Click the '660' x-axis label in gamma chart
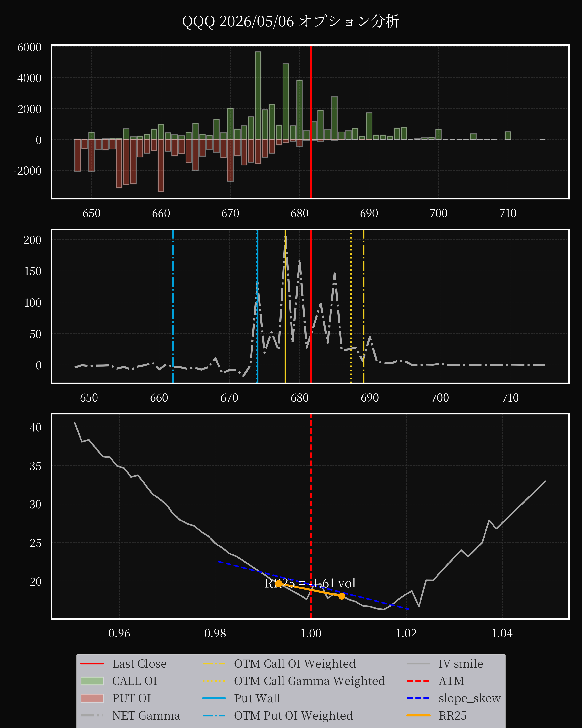This screenshot has height=728, width=582. [x=159, y=398]
